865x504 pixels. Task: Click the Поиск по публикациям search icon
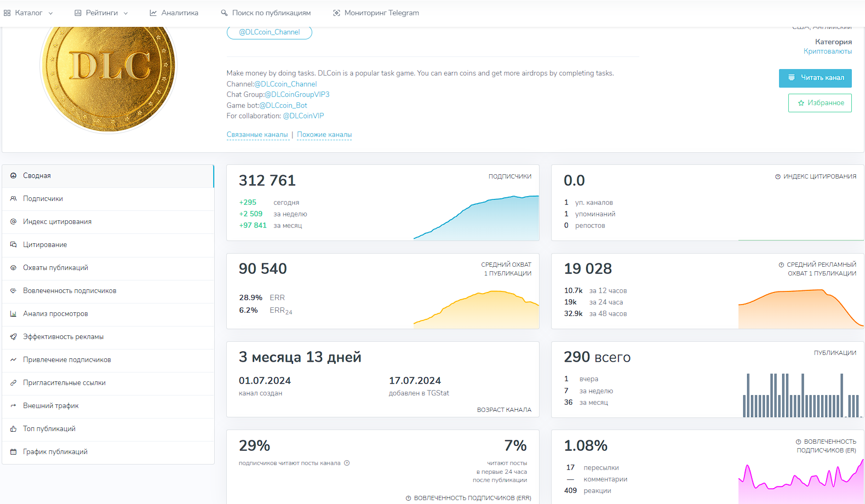tap(224, 13)
